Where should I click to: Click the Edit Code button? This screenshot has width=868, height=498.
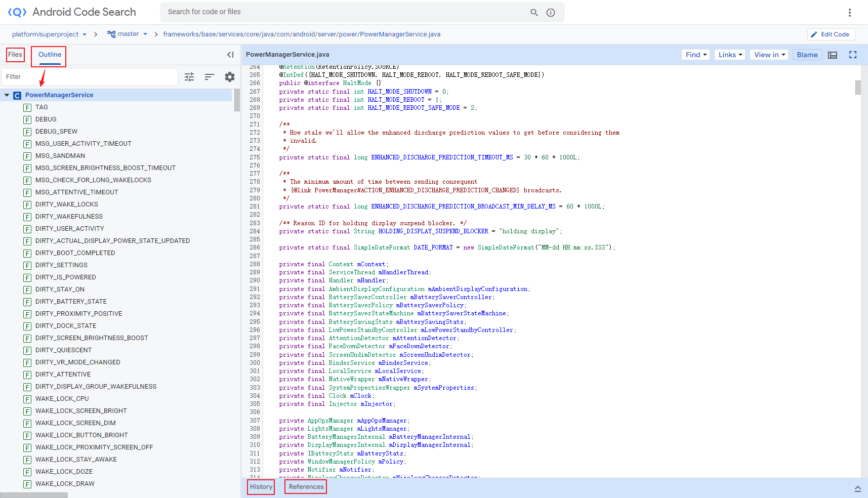coord(831,34)
